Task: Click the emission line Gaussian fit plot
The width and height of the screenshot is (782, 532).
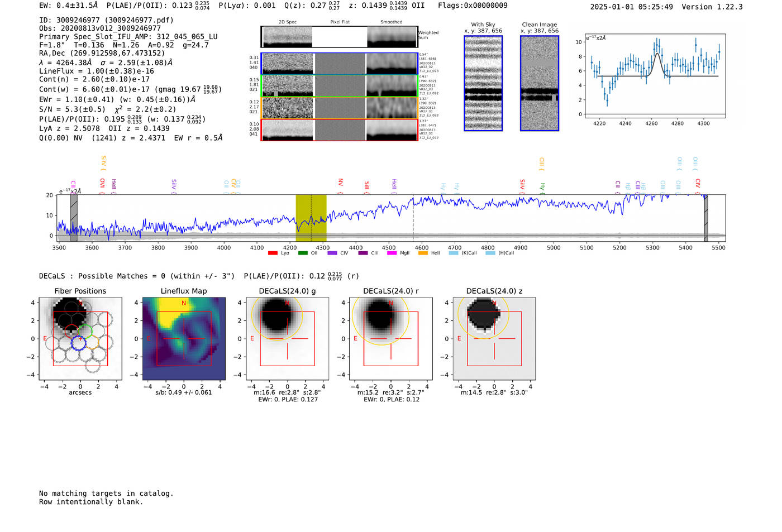Action: click(655, 76)
